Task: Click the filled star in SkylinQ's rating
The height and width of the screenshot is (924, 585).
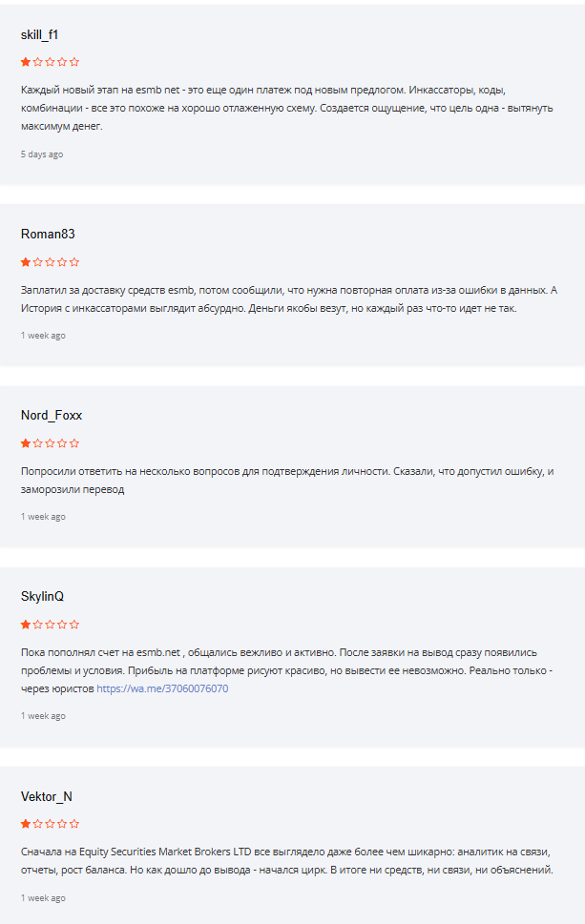Action: point(26,625)
